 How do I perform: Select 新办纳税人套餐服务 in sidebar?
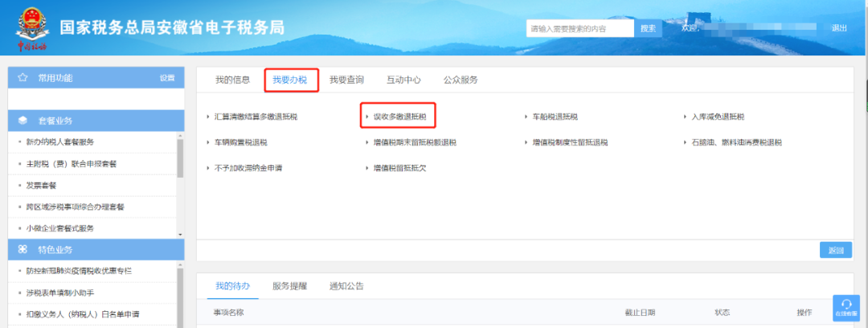[x=59, y=142]
